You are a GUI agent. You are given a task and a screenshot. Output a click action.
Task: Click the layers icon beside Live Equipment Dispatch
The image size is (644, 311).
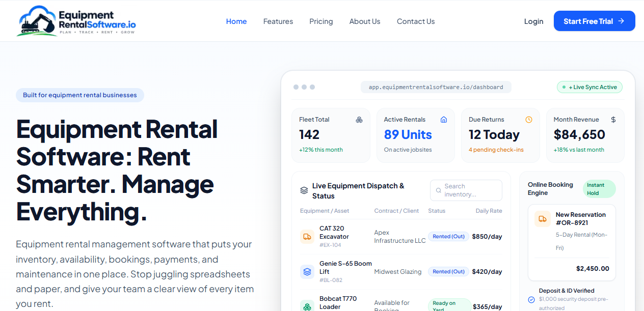pyautogui.click(x=304, y=191)
